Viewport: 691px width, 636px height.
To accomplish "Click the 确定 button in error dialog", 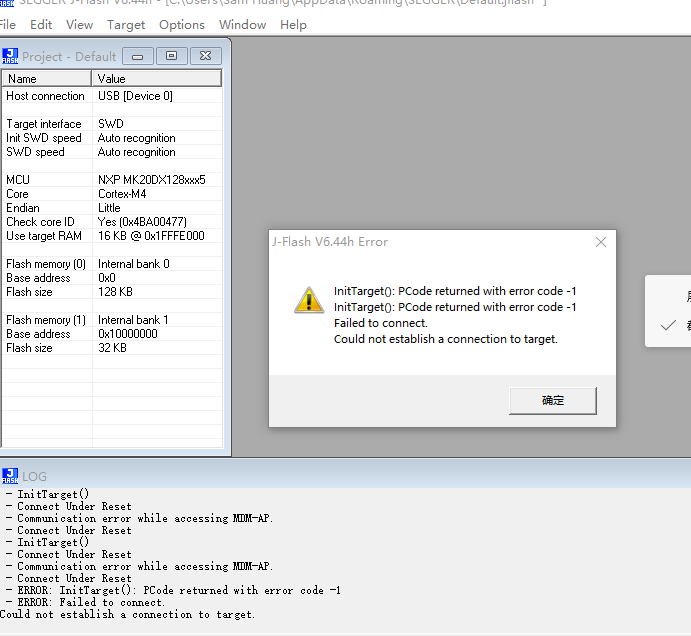I will [x=553, y=401].
